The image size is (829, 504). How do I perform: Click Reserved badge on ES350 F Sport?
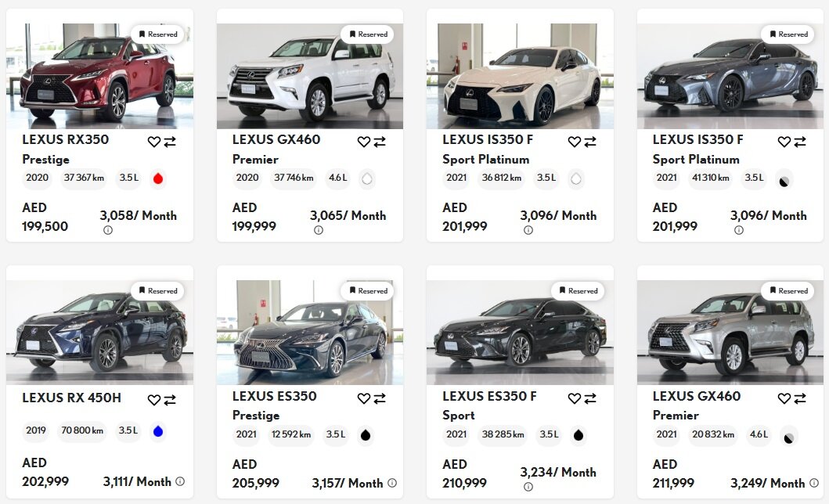tap(578, 290)
